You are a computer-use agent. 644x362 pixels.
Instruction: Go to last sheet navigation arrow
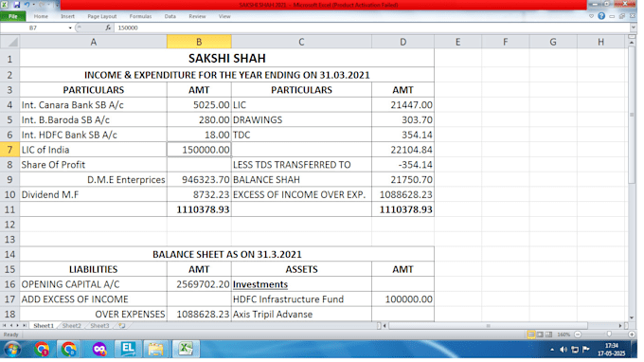click(x=25, y=326)
